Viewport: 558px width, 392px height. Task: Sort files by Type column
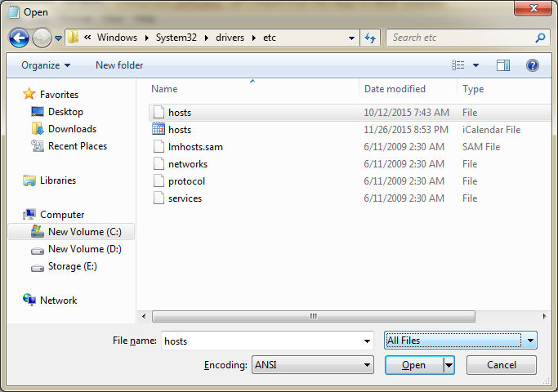point(473,89)
